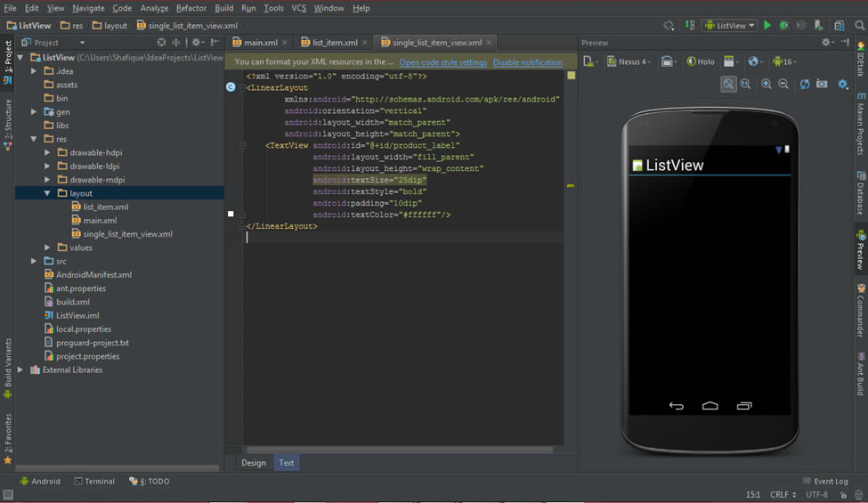
Task: Open the Refactor menu
Action: (x=191, y=8)
